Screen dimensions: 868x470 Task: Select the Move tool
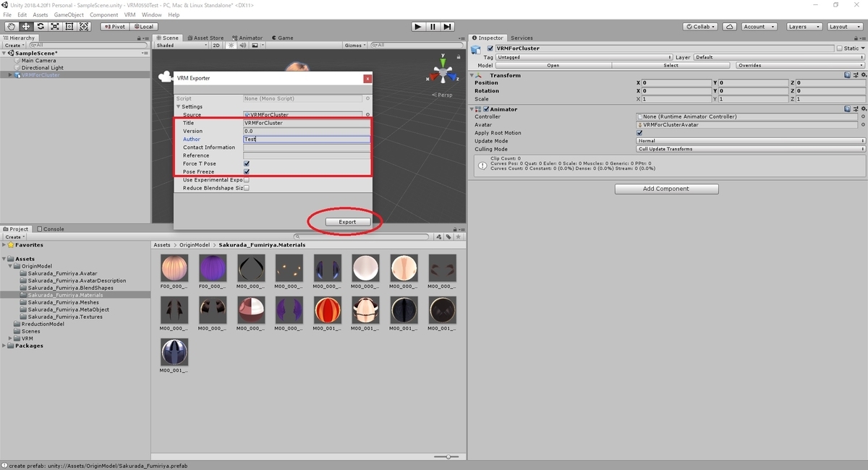pyautogui.click(x=26, y=27)
